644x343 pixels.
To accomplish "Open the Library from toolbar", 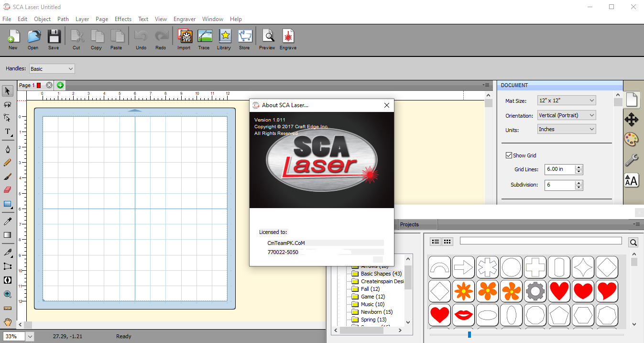I will pos(224,40).
